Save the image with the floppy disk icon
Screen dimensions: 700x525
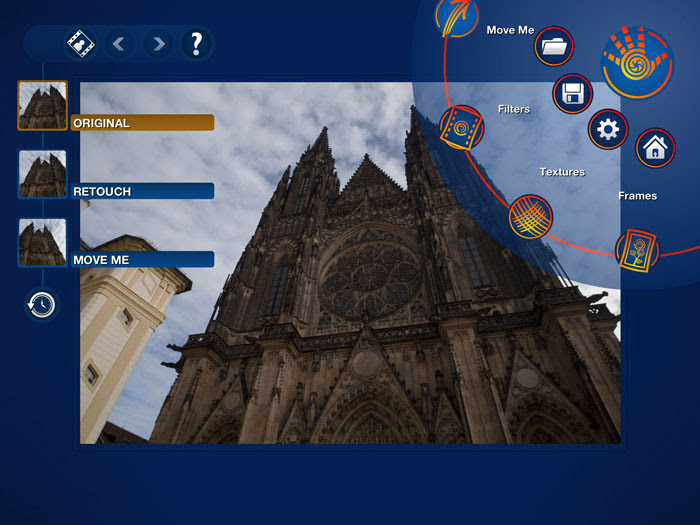click(x=573, y=94)
